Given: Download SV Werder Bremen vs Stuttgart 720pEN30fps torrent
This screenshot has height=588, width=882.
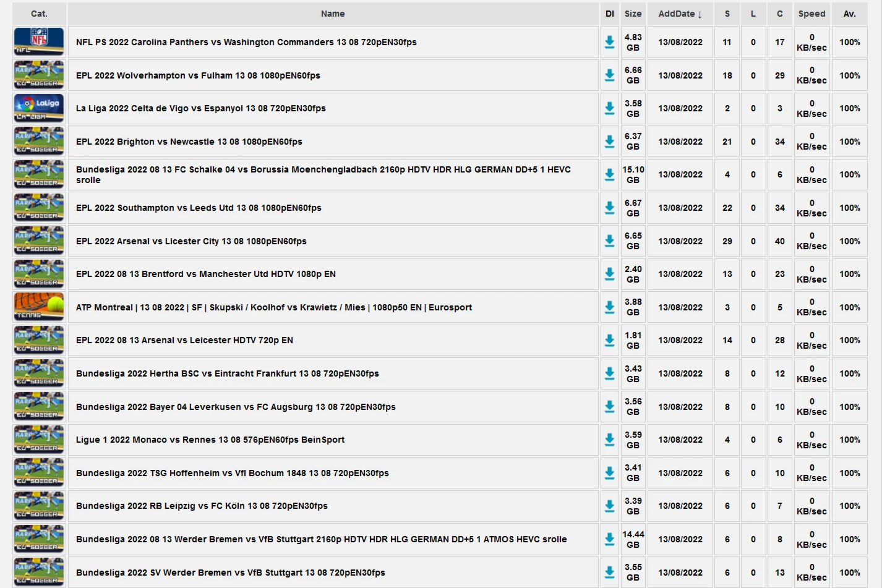Looking at the screenshot, I should [x=609, y=573].
